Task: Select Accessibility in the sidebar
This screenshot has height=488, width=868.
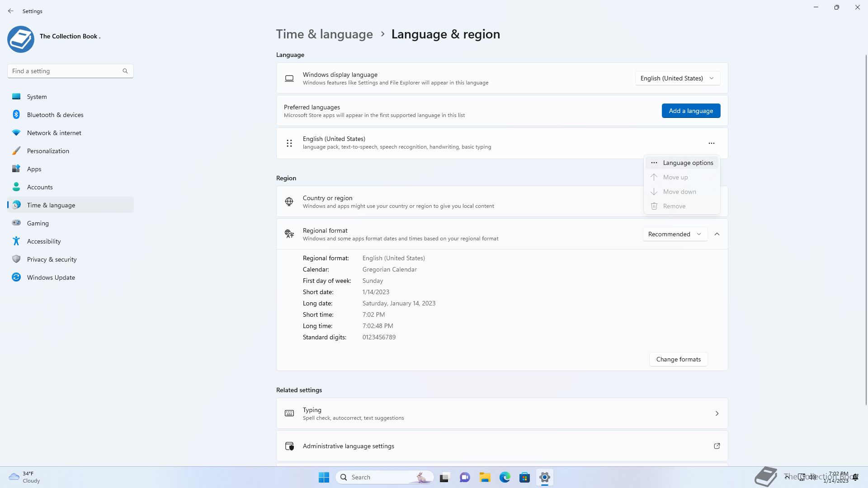Action: pos(44,241)
